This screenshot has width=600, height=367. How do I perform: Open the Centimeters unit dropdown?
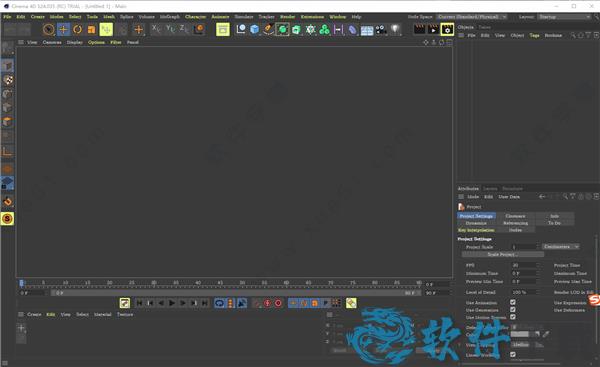tap(560, 247)
